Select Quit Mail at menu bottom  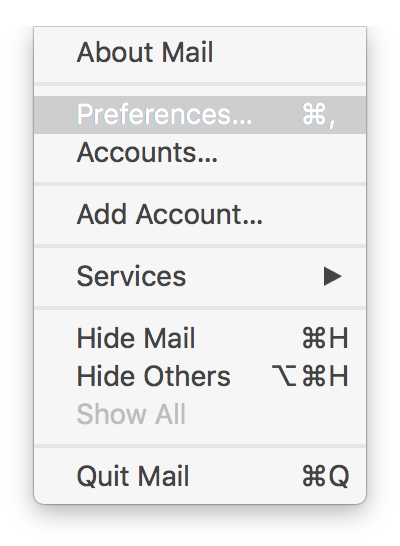point(200,476)
